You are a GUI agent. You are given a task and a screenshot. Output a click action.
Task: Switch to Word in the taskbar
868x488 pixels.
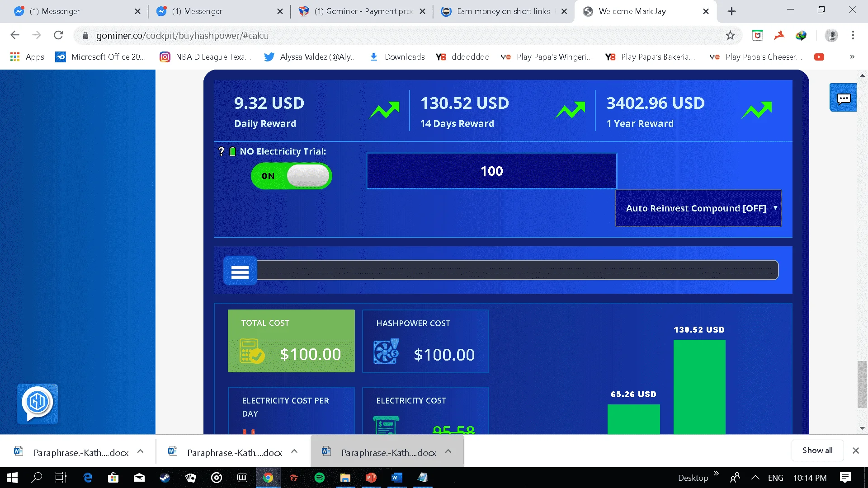[x=397, y=478]
